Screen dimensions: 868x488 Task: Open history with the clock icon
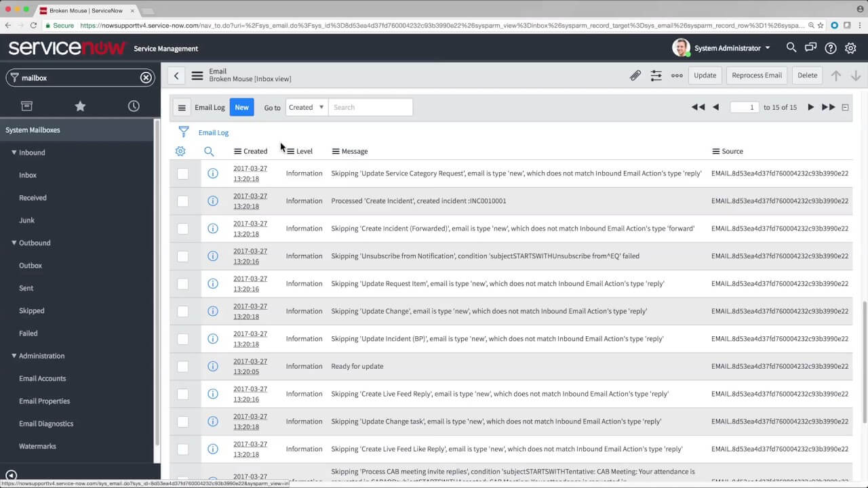pyautogui.click(x=134, y=106)
